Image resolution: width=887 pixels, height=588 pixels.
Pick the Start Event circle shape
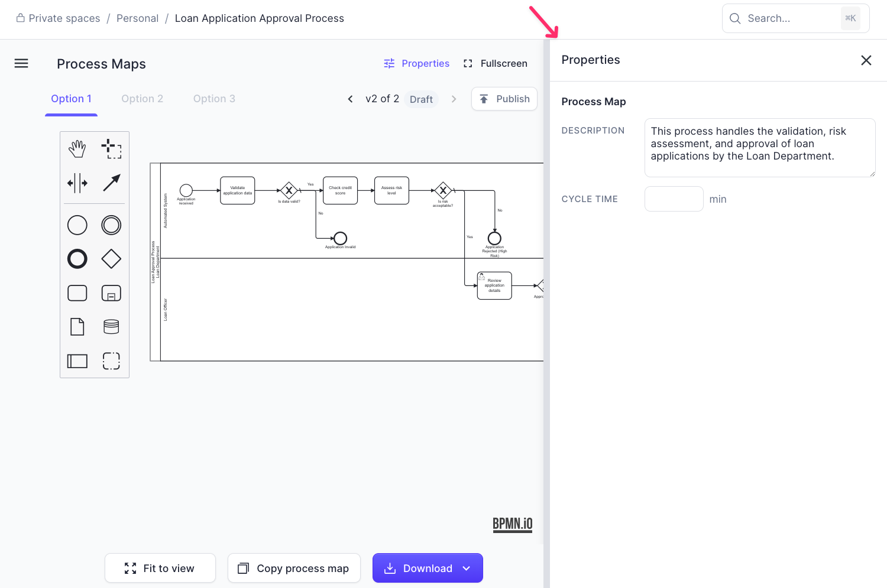(77, 225)
